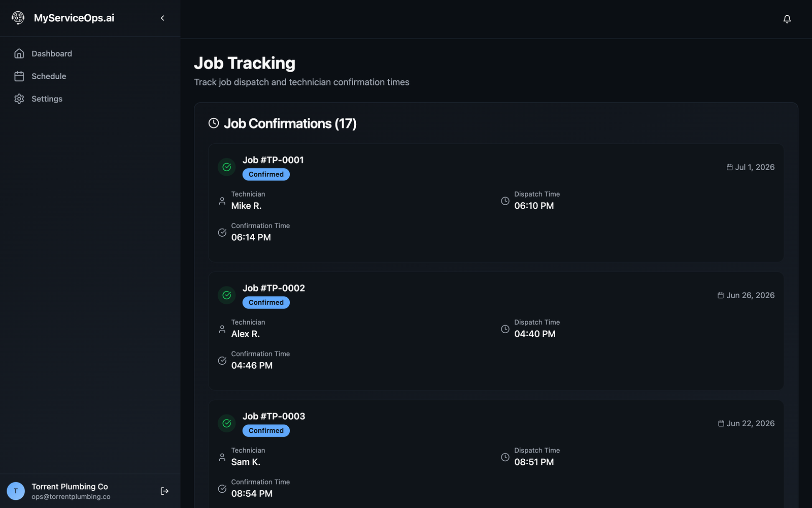Viewport: 812px width, 508px height.
Task: Select the Job #TP-0002 title
Action: coord(274,288)
